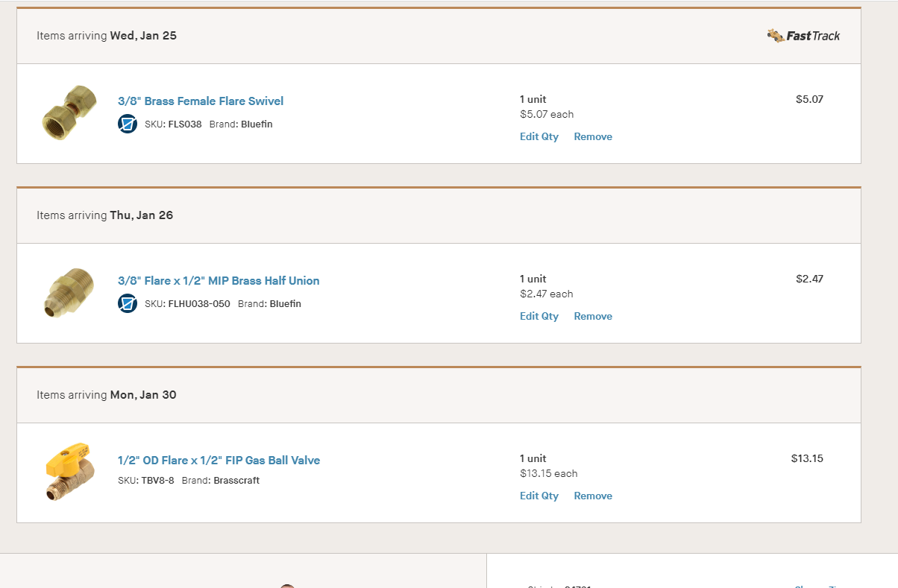898x588 pixels.
Task: Open the 3/8" Brass Female Flare Swivel link
Action: coord(201,101)
